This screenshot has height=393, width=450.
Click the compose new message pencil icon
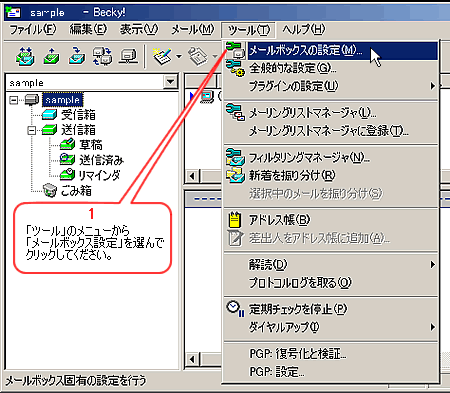tap(162, 56)
